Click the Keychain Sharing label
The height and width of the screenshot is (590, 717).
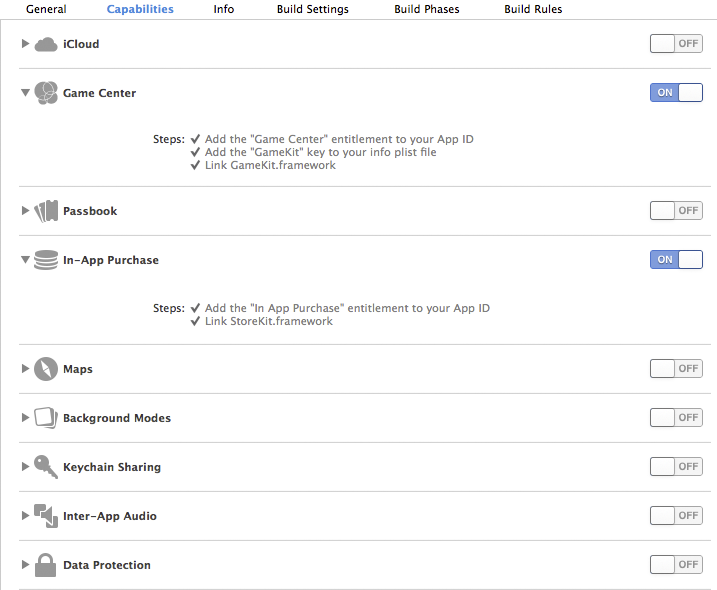coord(112,467)
